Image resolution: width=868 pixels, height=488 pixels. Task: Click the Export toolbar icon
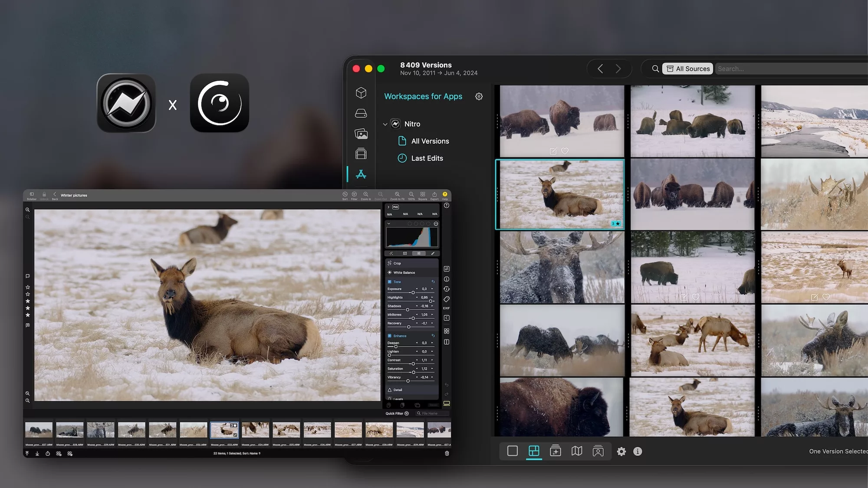[434, 195]
